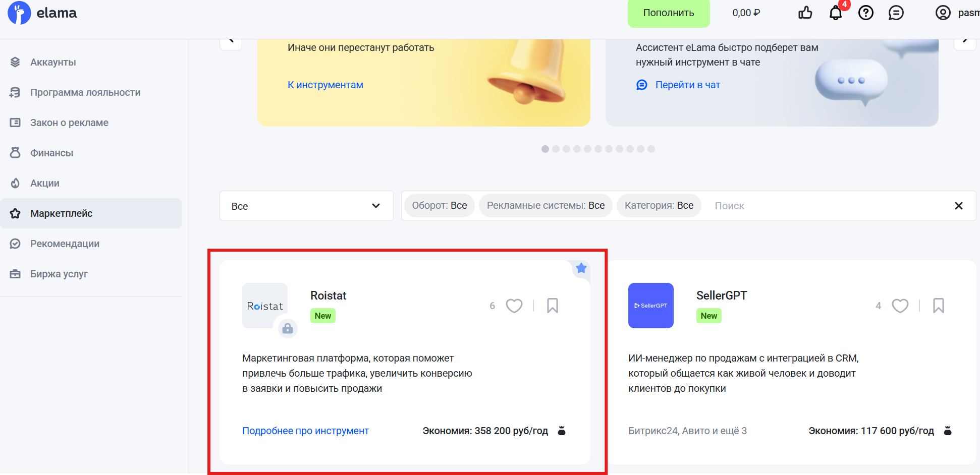The height and width of the screenshot is (475, 980).
Task: Click the Пополнить button
Action: pos(669,14)
